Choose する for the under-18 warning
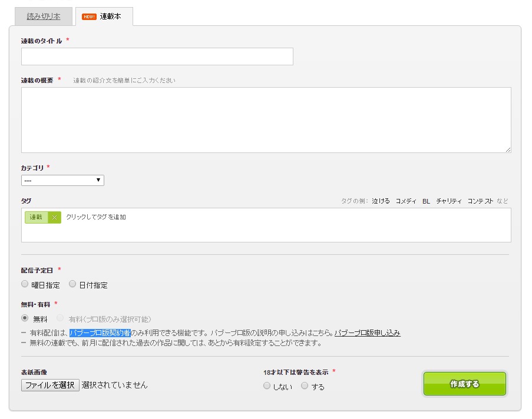The width and height of the screenshot is (532, 419). [x=305, y=386]
